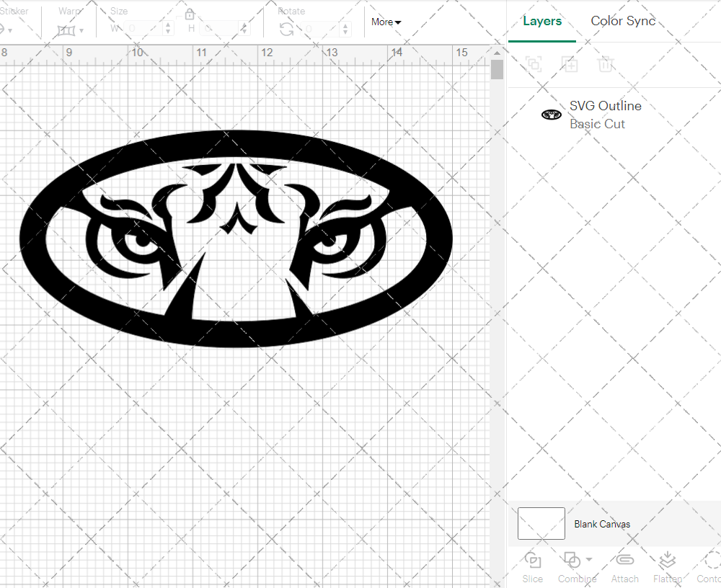Screen dimensions: 721x588
Task: Click the Delete layer trash icon
Action: [x=606, y=64]
